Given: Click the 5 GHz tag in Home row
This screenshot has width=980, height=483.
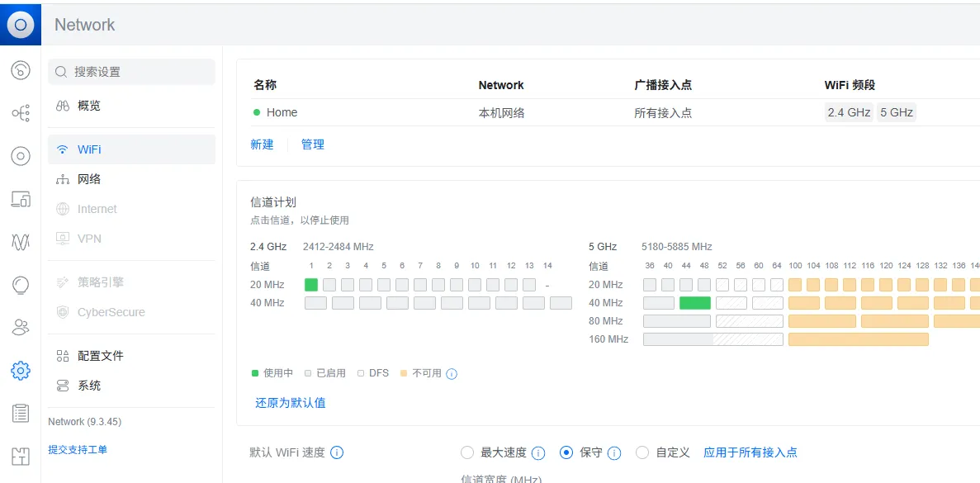Looking at the screenshot, I should (x=897, y=113).
